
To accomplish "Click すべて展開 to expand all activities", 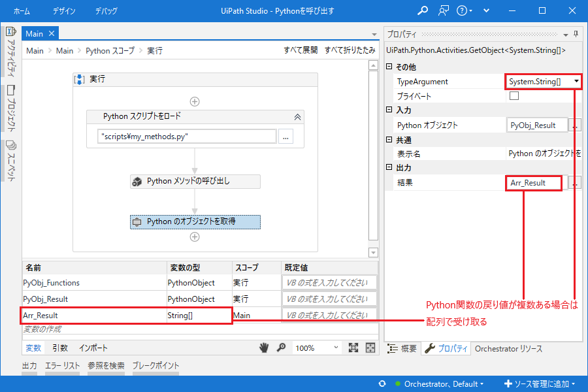I will tap(301, 50).
